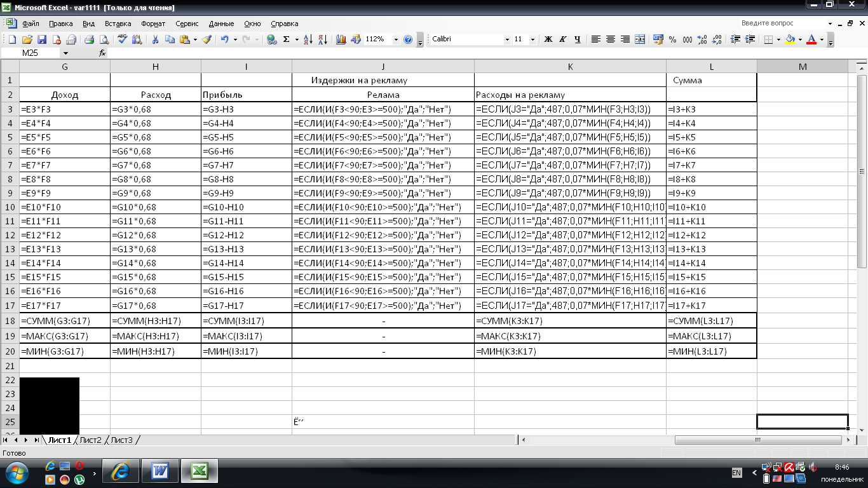Image resolution: width=868 pixels, height=488 pixels.
Task: Open the Chart Wizard icon
Action: pos(341,39)
